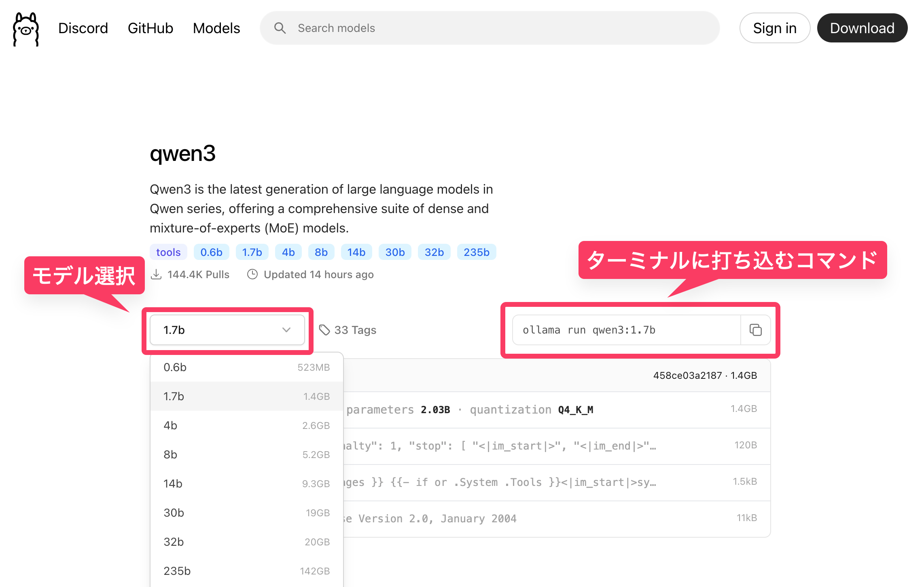Click the download pulls icon

pos(156,274)
